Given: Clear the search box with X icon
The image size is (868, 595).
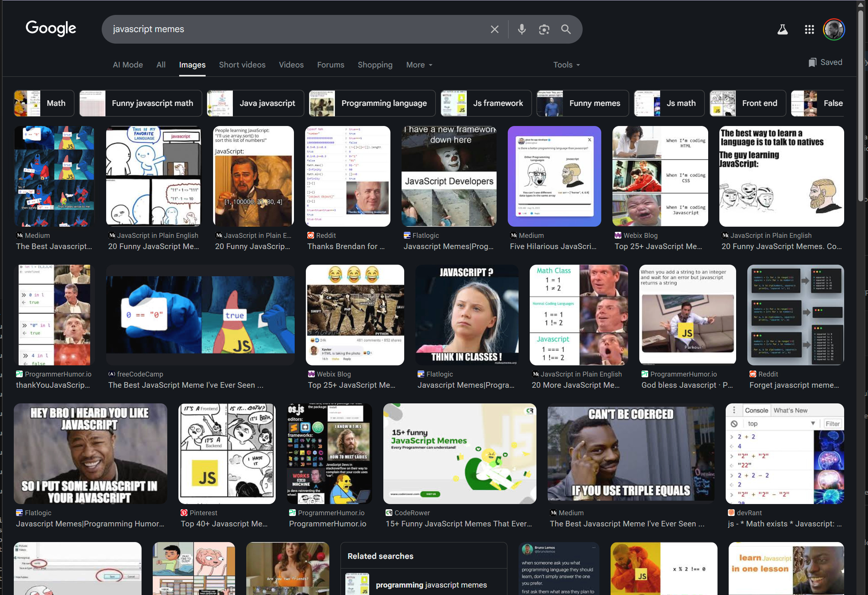Looking at the screenshot, I should point(494,29).
